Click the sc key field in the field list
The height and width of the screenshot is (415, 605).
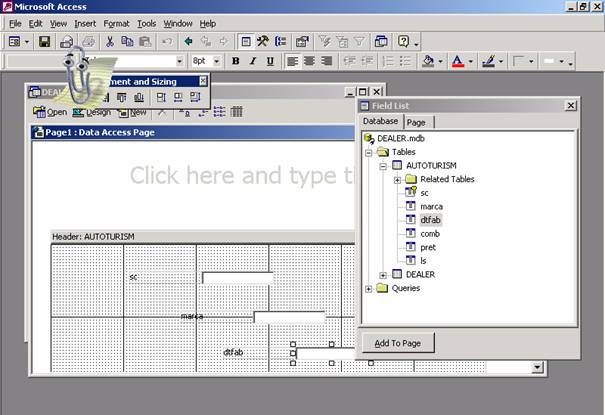click(424, 192)
